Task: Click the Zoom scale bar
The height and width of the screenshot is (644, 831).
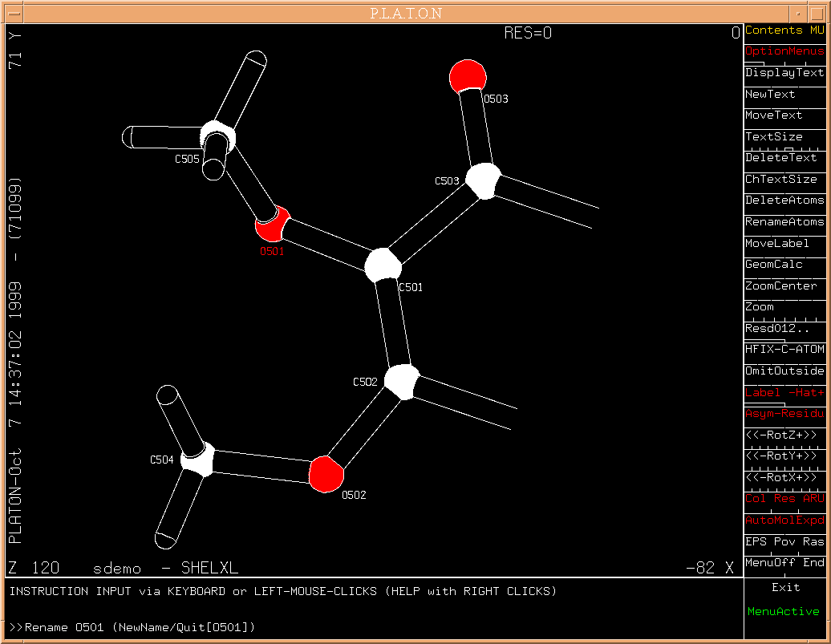Action: 784,308
